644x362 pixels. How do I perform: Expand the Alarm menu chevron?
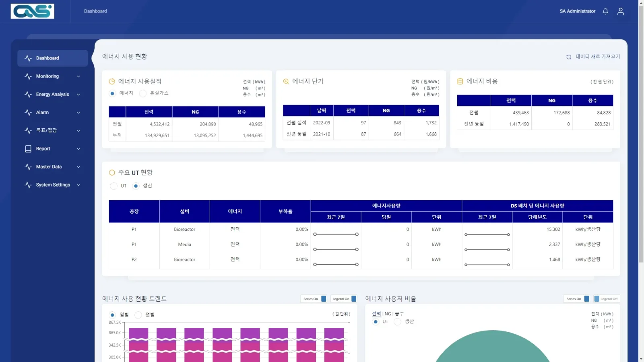click(78, 113)
